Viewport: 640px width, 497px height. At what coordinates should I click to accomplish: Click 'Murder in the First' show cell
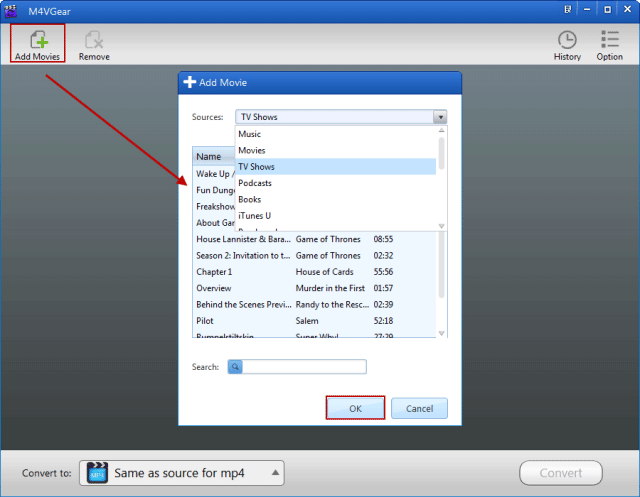click(330, 288)
